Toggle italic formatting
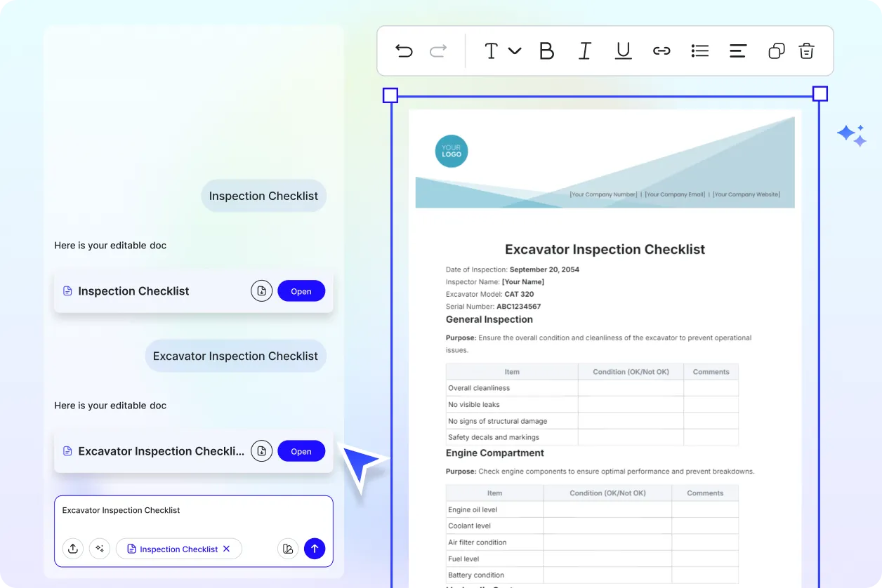The height and width of the screenshot is (588, 882). click(584, 51)
